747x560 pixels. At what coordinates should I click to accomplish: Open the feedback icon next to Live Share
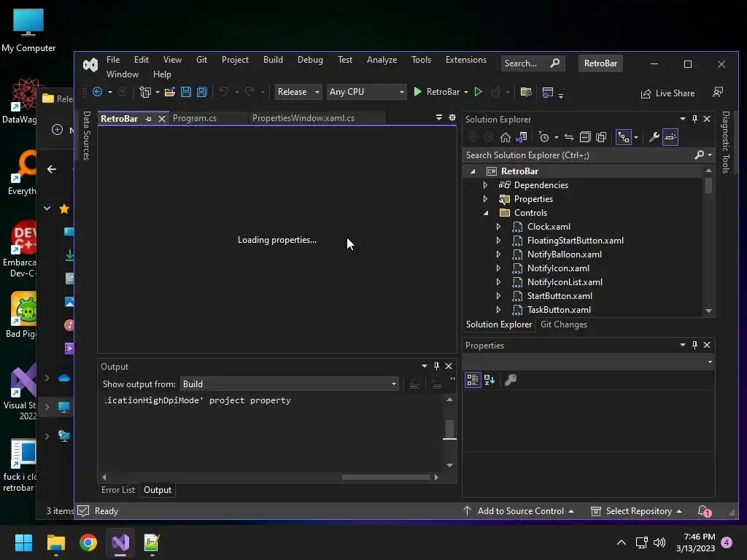(x=718, y=92)
